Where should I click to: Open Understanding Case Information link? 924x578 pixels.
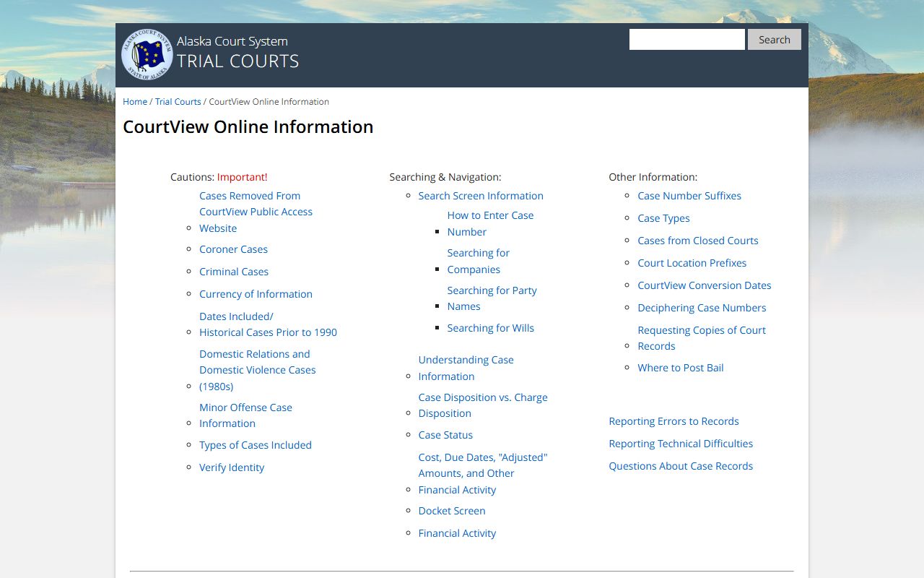point(466,368)
